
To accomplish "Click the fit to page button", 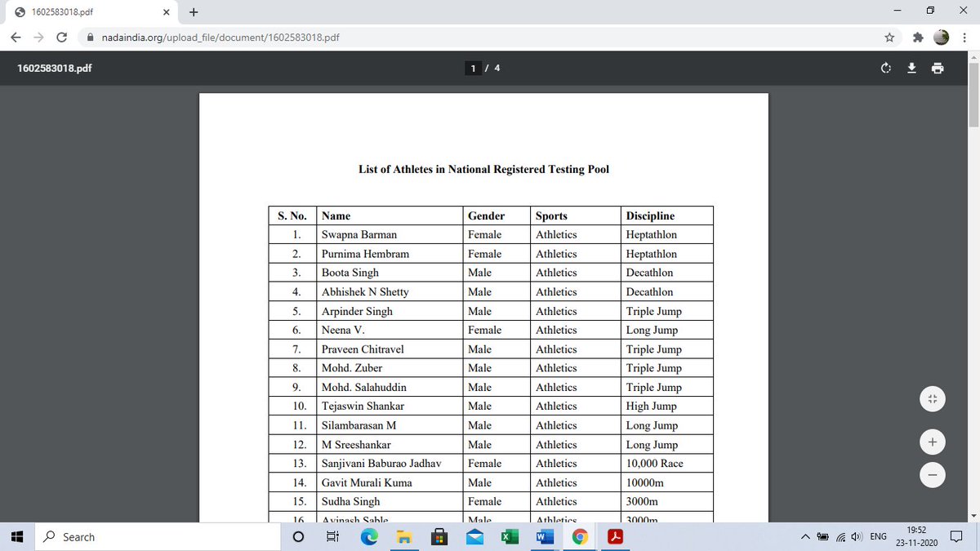I will pyautogui.click(x=932, y=399).
